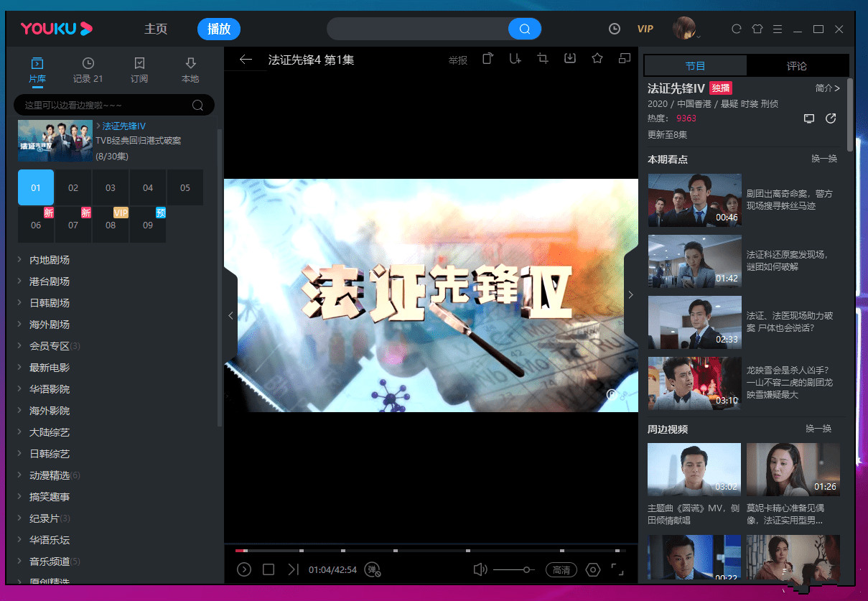This screenshot has height=601, width=868.
Task: Open the 高清 quality selector
Action: [x=561, y=570]
